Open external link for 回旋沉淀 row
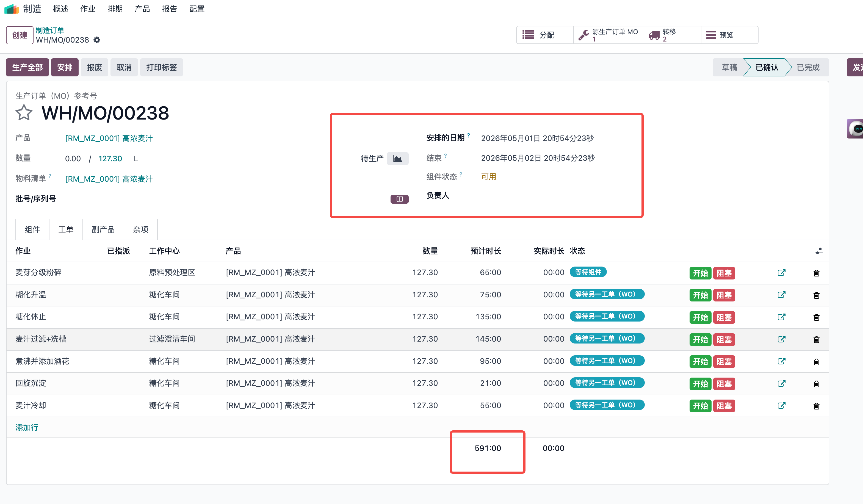The height and width of the screenshot is (504, 863). (781, 383)
